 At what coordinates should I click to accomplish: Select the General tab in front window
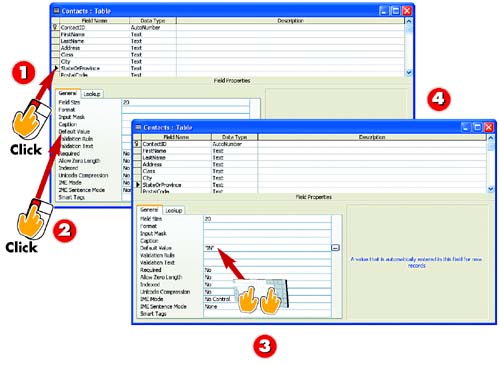click(149, 210)
